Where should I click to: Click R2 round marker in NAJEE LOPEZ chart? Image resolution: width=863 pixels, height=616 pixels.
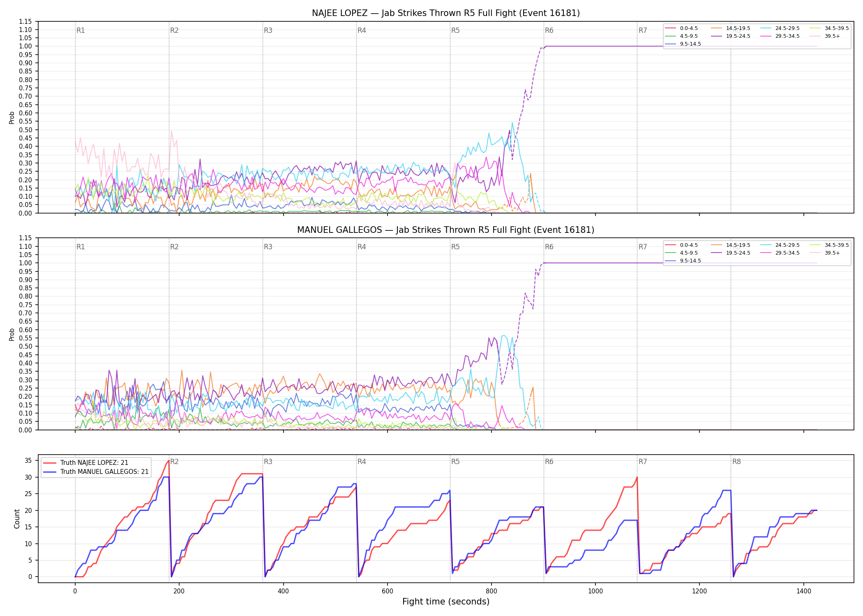click(x=174, y=30)
